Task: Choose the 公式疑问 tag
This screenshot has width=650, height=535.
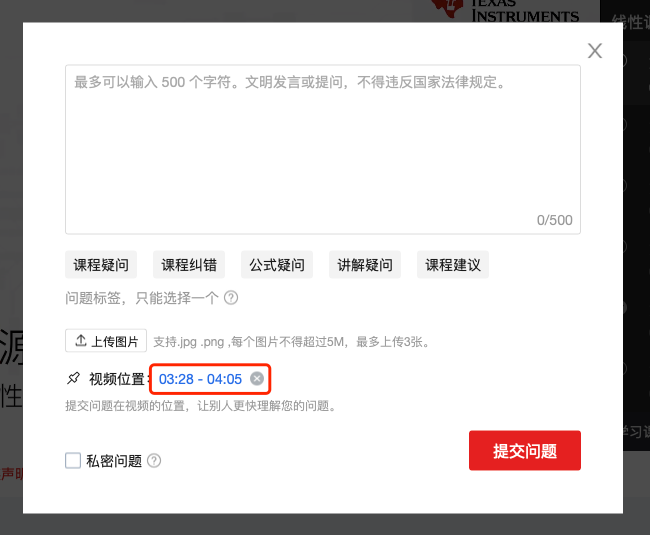Action: click(277, 264)
